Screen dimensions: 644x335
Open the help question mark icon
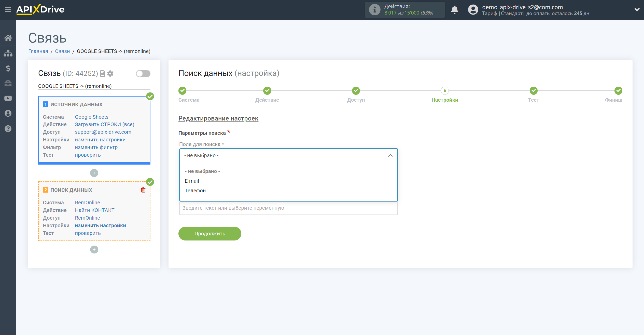[x=8, y=129]
